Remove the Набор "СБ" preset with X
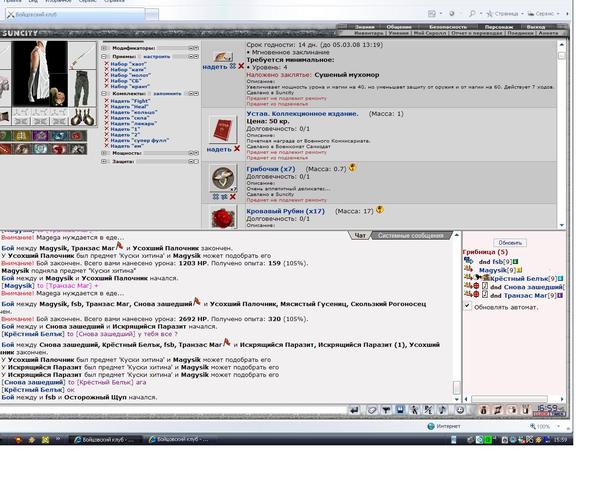 point(107,81)
